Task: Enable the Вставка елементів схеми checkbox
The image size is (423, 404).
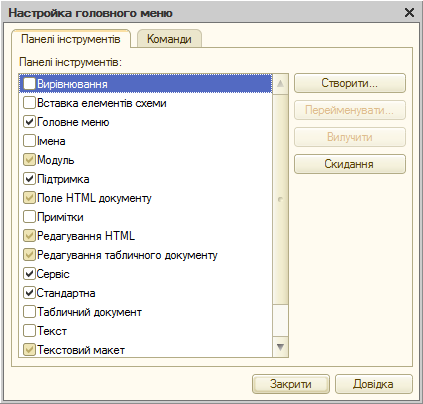Action: tap(29, 103)
